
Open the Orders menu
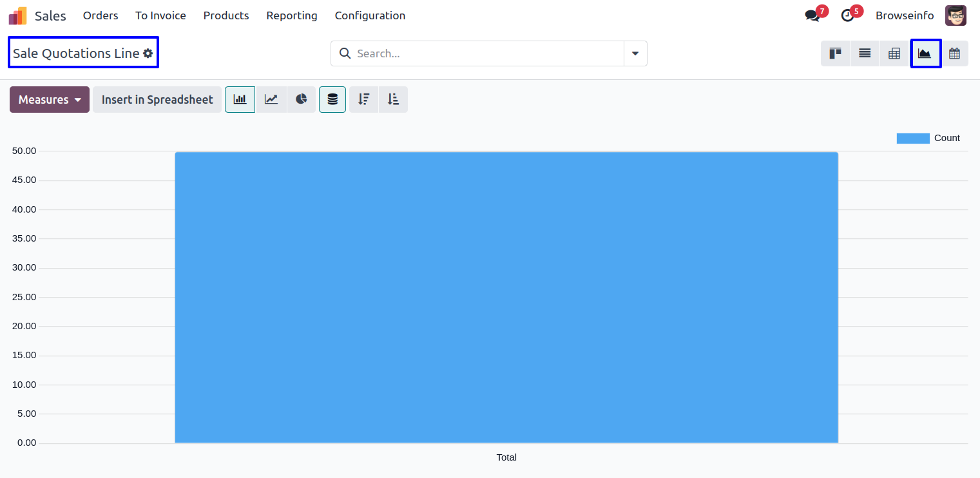tap(101, 15)
